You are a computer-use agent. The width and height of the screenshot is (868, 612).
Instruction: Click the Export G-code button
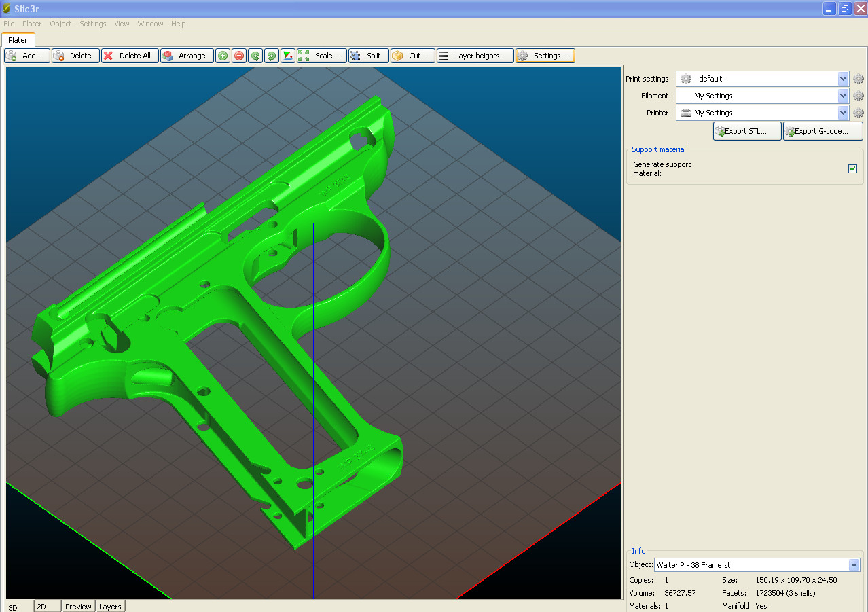(x=822, y=130)
